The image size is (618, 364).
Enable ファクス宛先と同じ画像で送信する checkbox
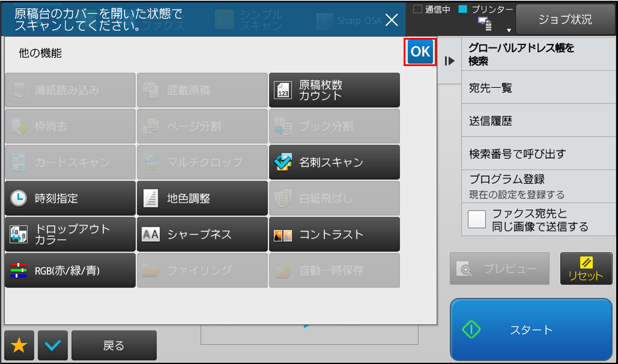pos(477,220)
